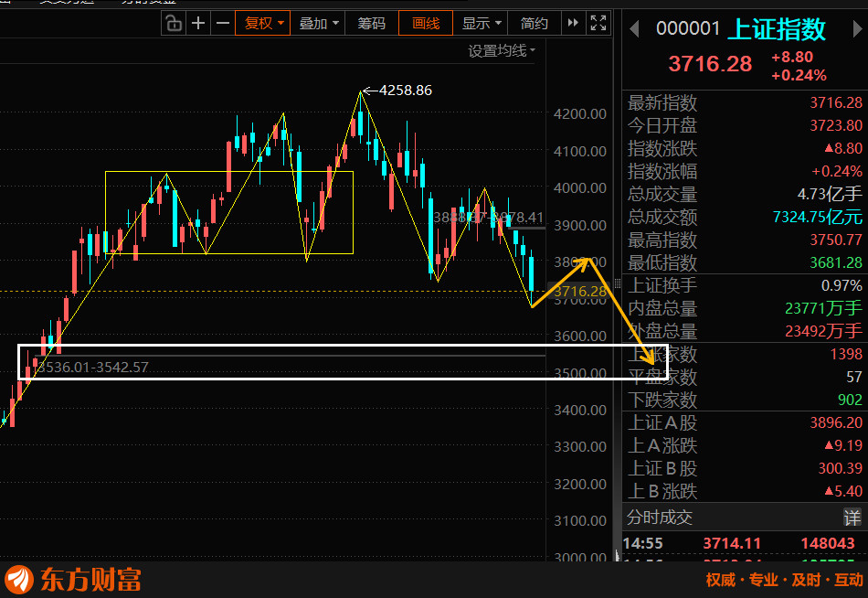Click the 平盘家数 value 57

click(854, 377)
